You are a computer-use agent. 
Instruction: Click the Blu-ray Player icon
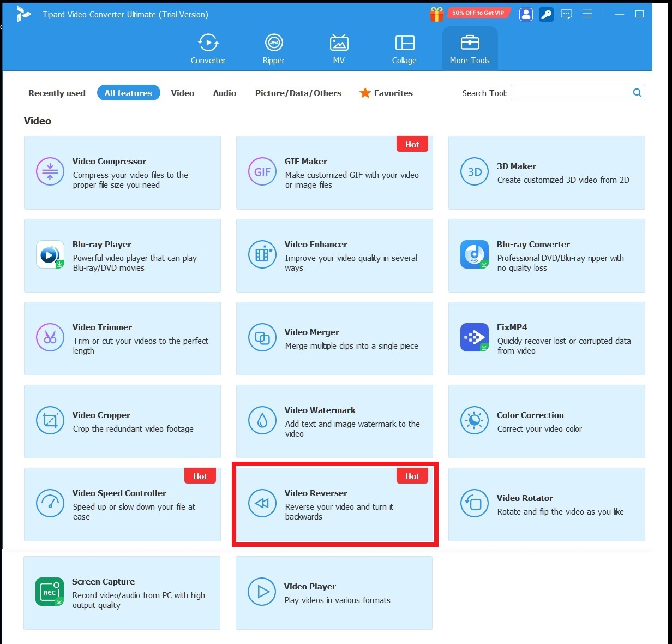(x=50, y=254)
